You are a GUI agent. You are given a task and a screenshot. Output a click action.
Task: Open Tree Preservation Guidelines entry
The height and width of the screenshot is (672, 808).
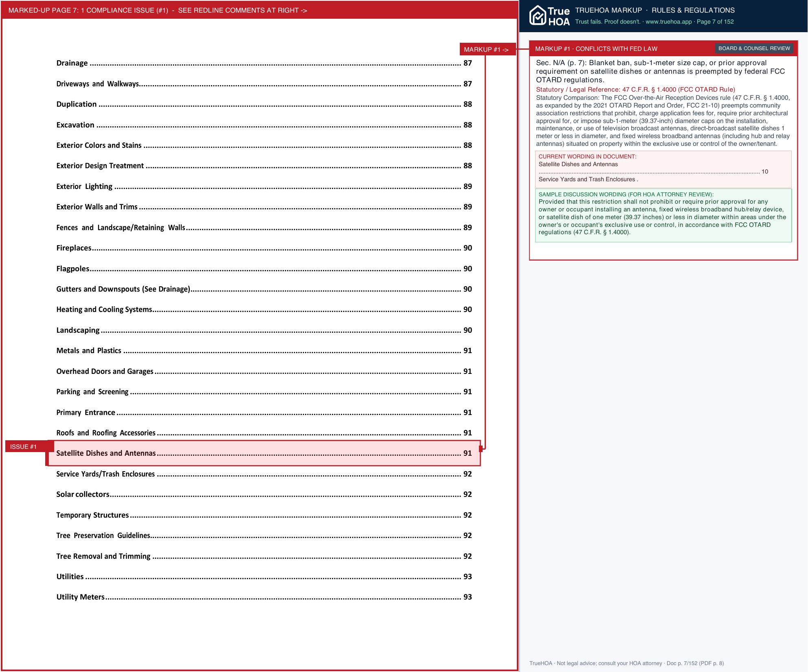click(x=264, y=536)
